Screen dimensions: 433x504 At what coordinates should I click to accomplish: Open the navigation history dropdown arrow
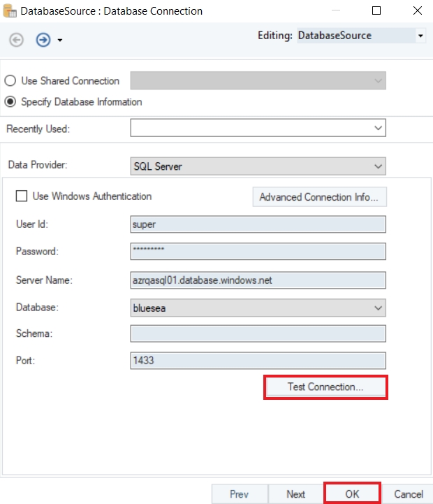60,41
